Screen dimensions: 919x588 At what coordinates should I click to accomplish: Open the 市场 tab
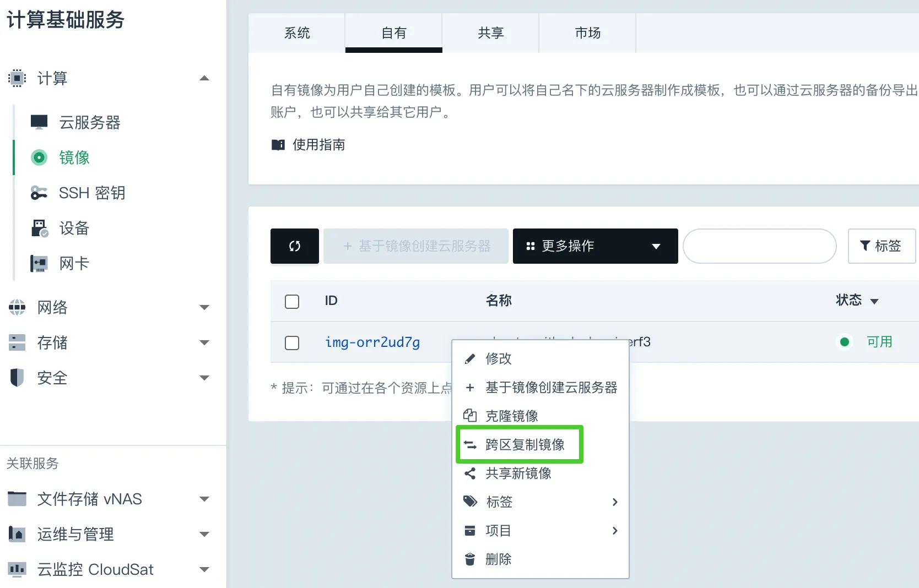(588, 33)
